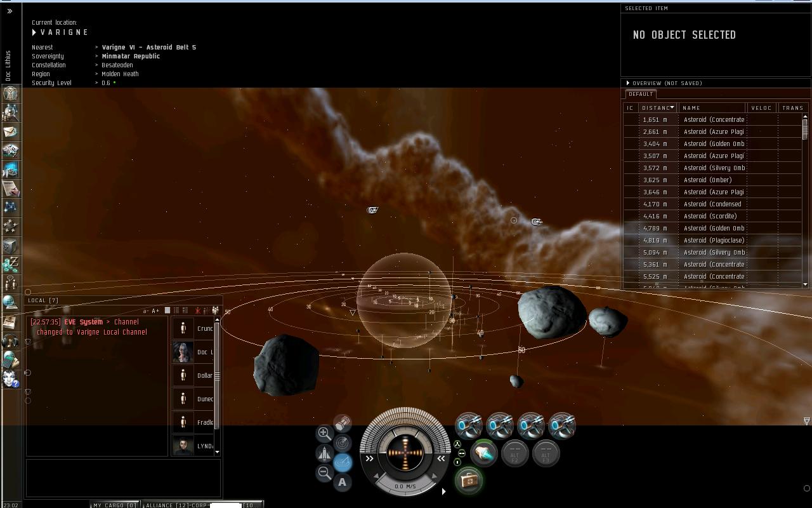Image resolution: width=812 pixels, height=508 pixels.
Task: Switch member list to third list view
Action: point(185,311)
